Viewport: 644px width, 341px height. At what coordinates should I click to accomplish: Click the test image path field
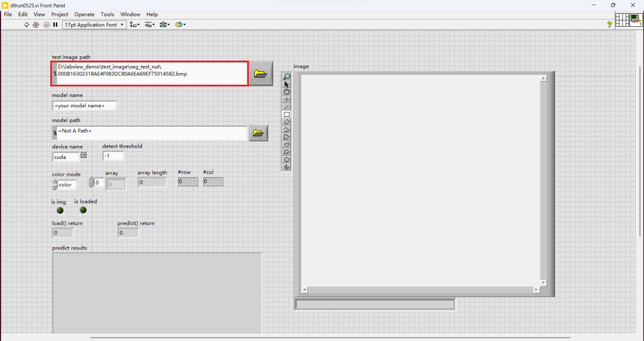click(150, 74)
